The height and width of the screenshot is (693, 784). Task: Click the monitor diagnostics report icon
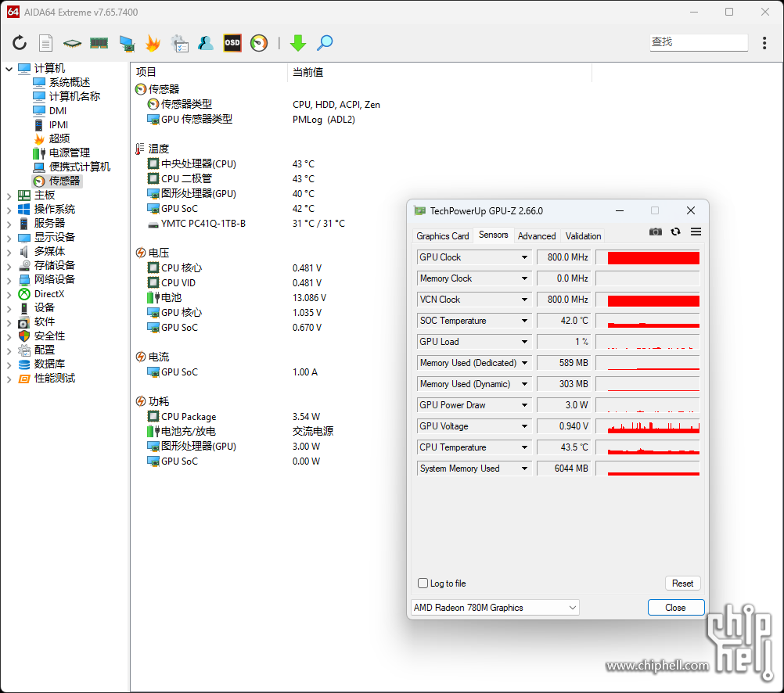179,44
